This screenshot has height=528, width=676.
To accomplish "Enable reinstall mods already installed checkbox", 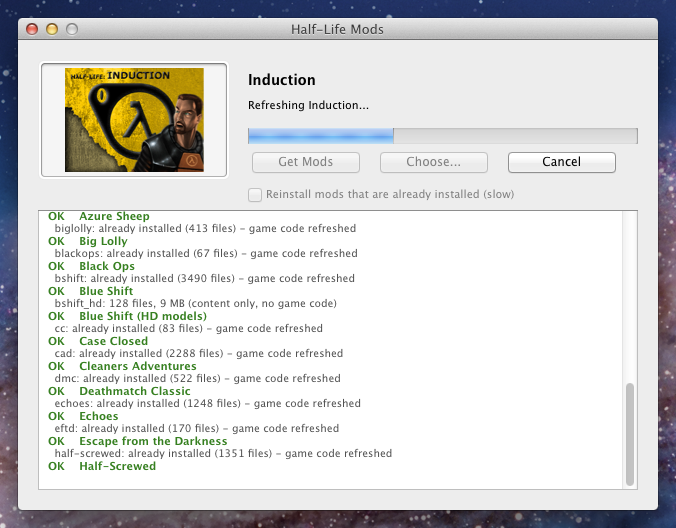I will tap(255, 195).
